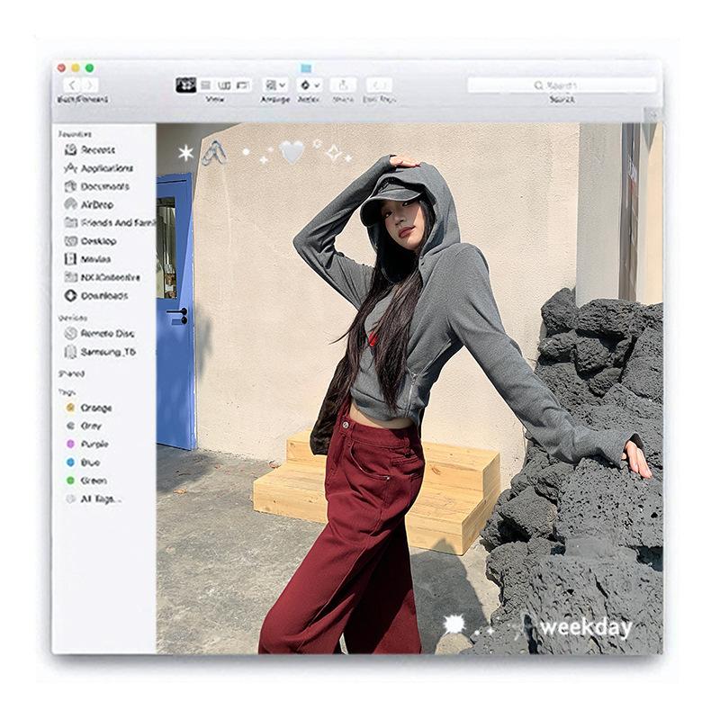This screenshot has height=728, width=711.
Task: Open All Tags list
Action: (x=94, y=499)
